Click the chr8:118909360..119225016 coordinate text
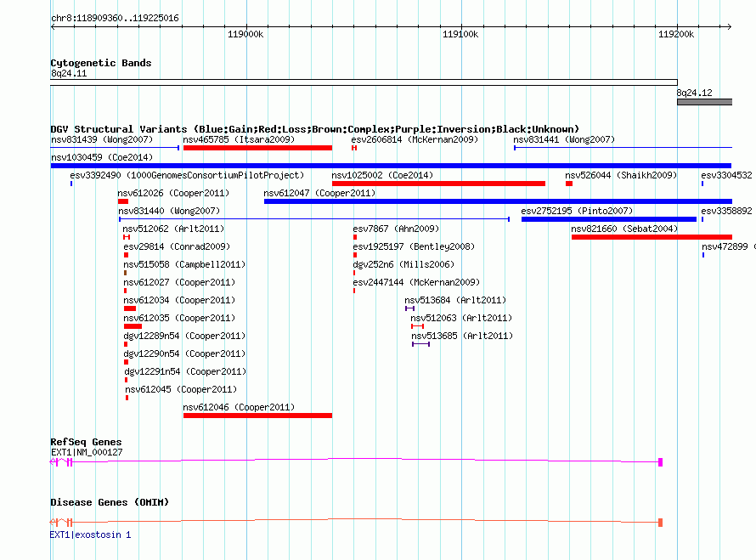 coord(115,18)
